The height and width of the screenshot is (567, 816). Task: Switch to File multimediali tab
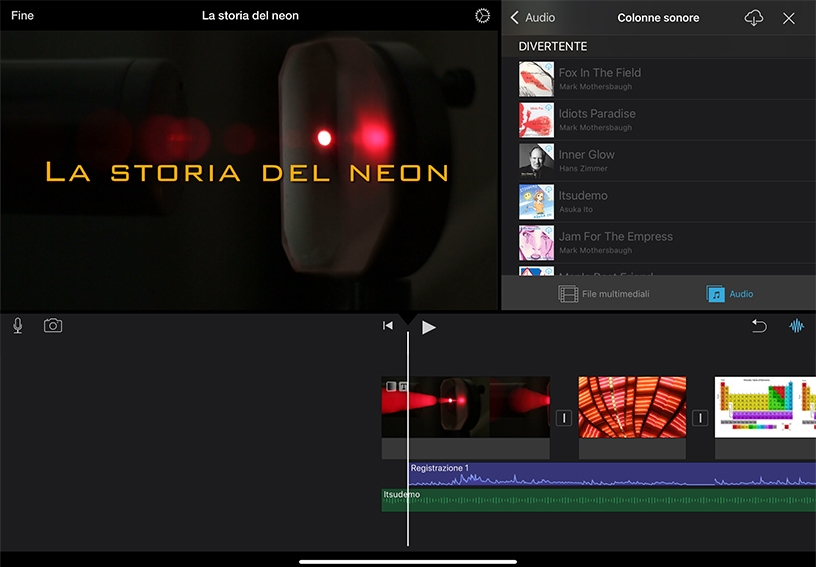[x=604, y=294]
